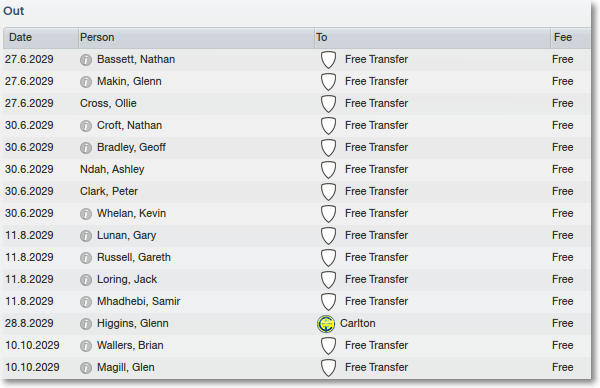
Task: Click the Carlton club badge icon
Action: (x=326, y=324)
